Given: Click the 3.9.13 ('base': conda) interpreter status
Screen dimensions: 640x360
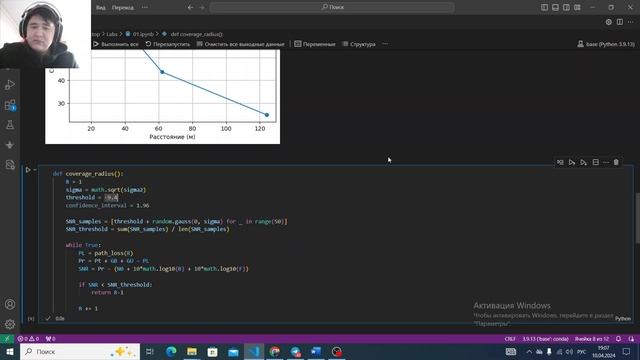Looking at the screenshot, I should pyautogui.click(x=545, y=339).
